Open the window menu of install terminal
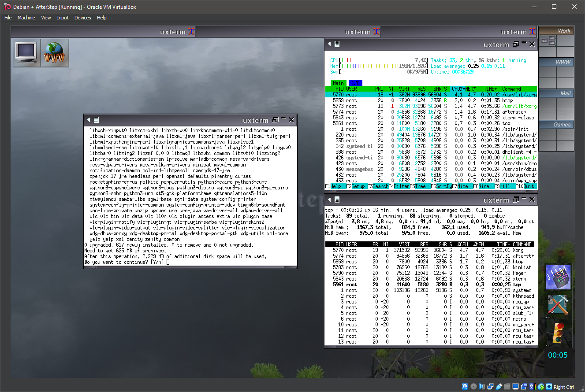The image size is (585, 392). [x=96, y=120]
